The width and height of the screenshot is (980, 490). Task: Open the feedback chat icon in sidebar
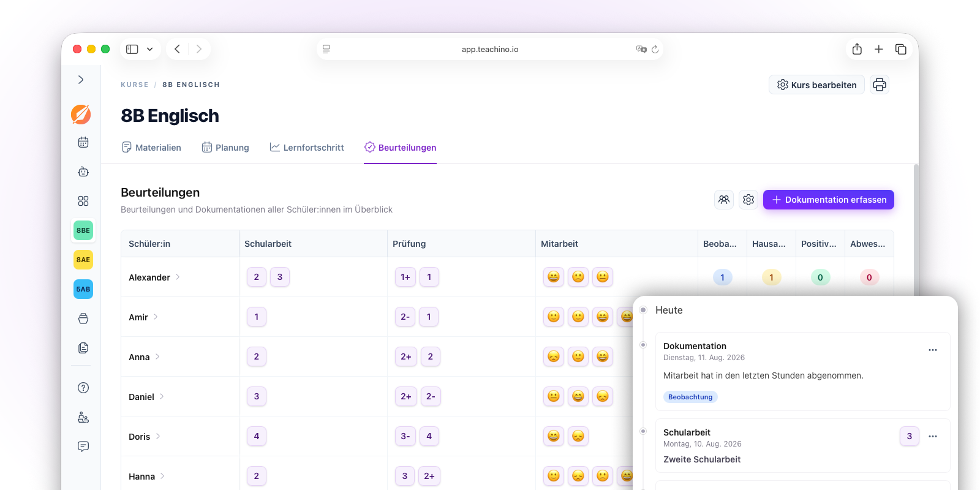[x=83, y=447]
